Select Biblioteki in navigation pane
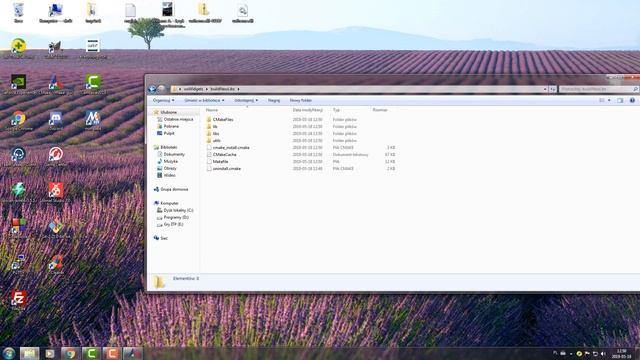 click(x=169, y=147)
